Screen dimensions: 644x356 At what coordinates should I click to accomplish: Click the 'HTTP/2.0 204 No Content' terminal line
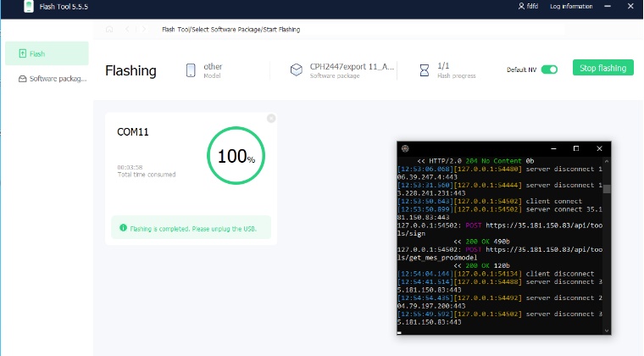(x=475, y=161)
